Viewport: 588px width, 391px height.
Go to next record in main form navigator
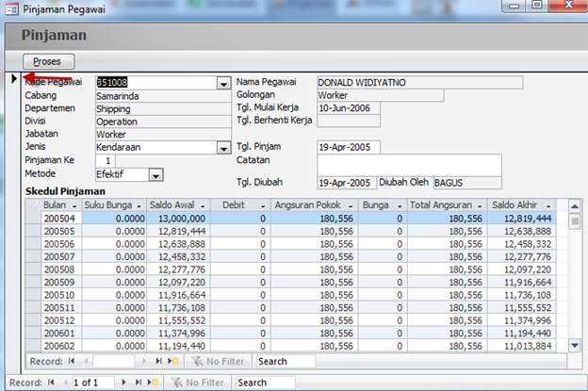123,383
